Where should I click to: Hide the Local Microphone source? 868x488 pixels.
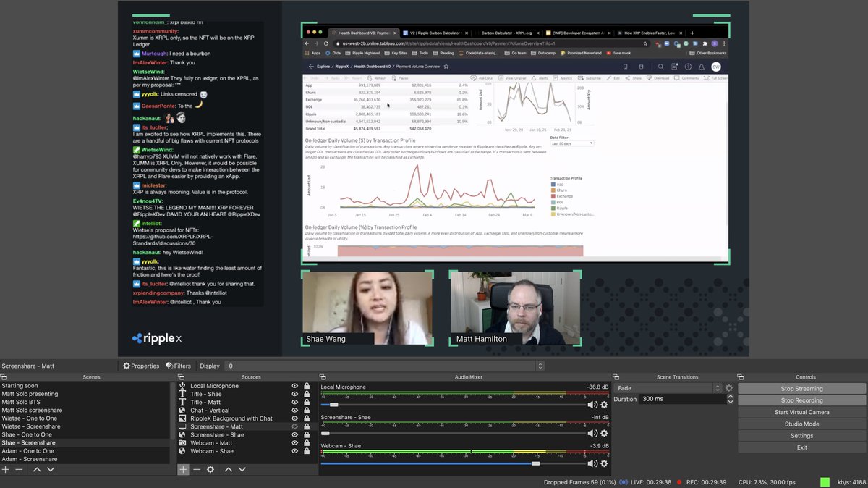294,386
